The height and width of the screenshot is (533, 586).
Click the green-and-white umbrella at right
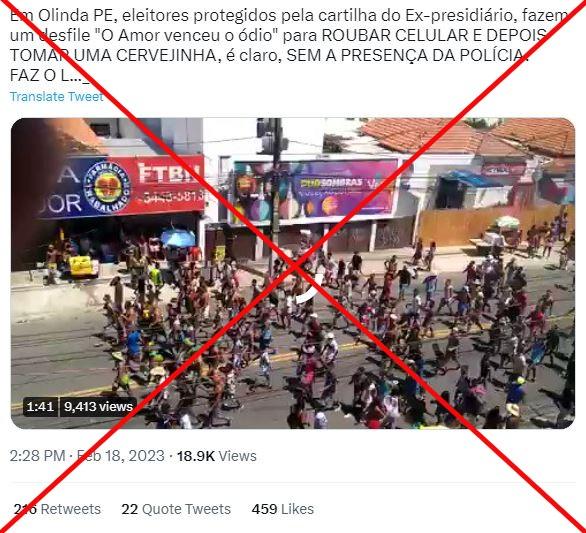pyautogui.click(x=507, y=222)
